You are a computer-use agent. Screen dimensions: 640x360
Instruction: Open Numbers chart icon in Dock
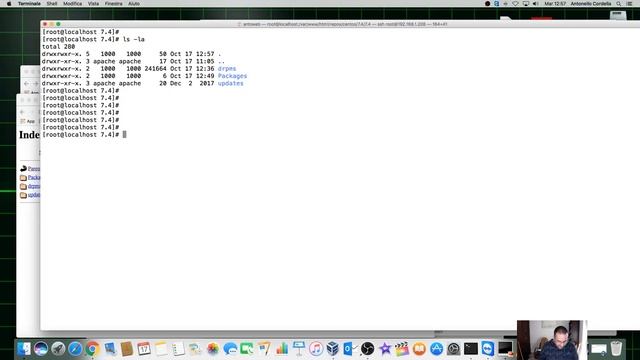click(x=282, y=349)
